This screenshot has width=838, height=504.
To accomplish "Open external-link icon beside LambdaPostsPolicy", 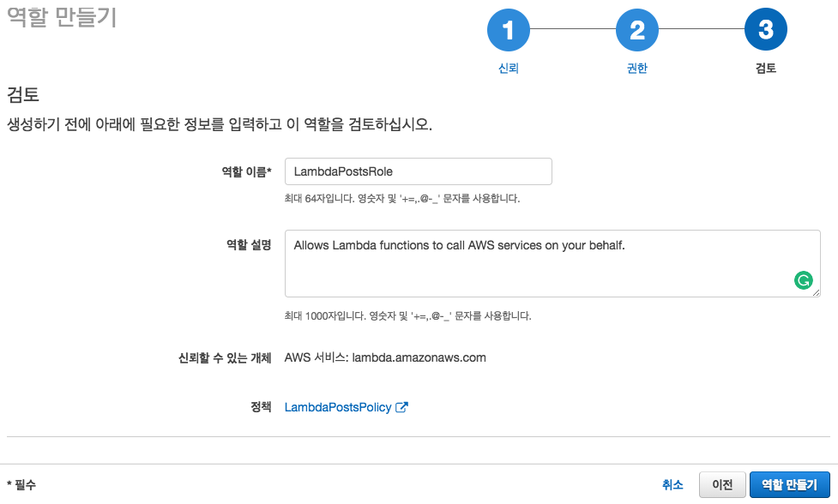I will click(401, 407).
